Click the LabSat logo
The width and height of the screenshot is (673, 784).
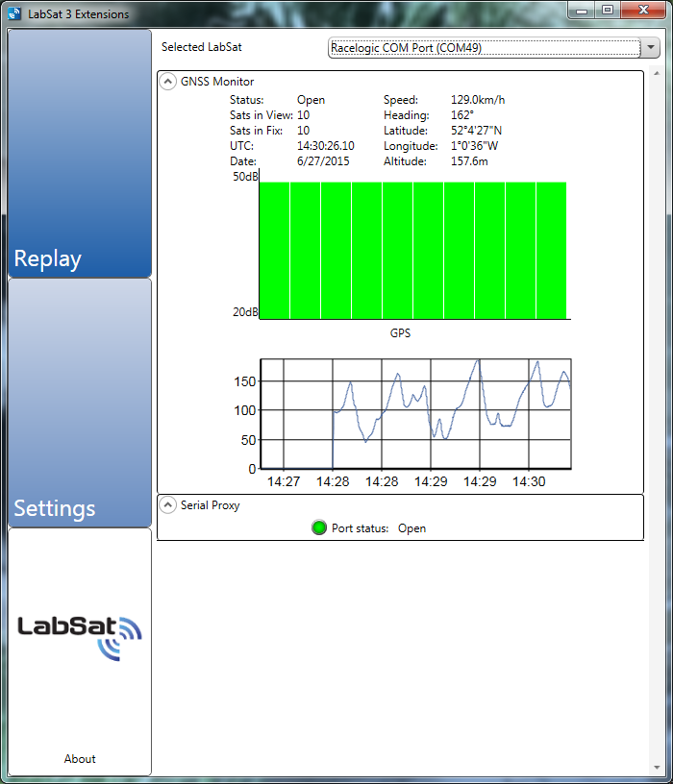pos(80,638)
